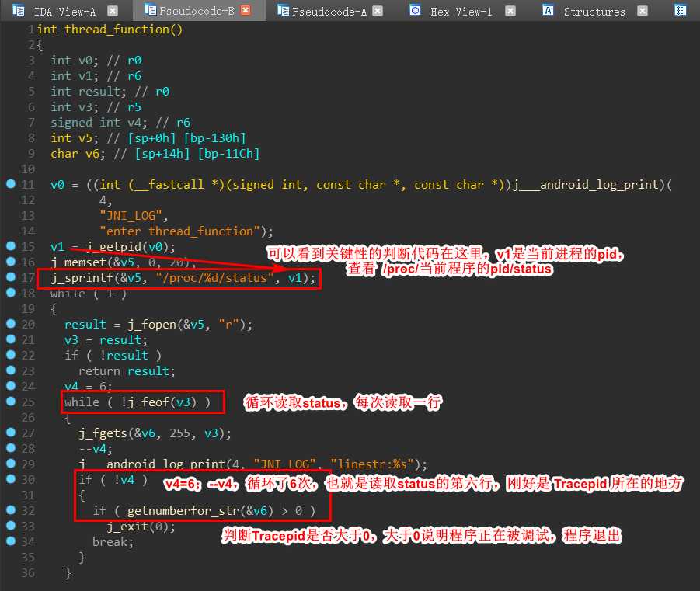
Task: Toggle breakpoint dot on line 22
Action: point(11,354)
